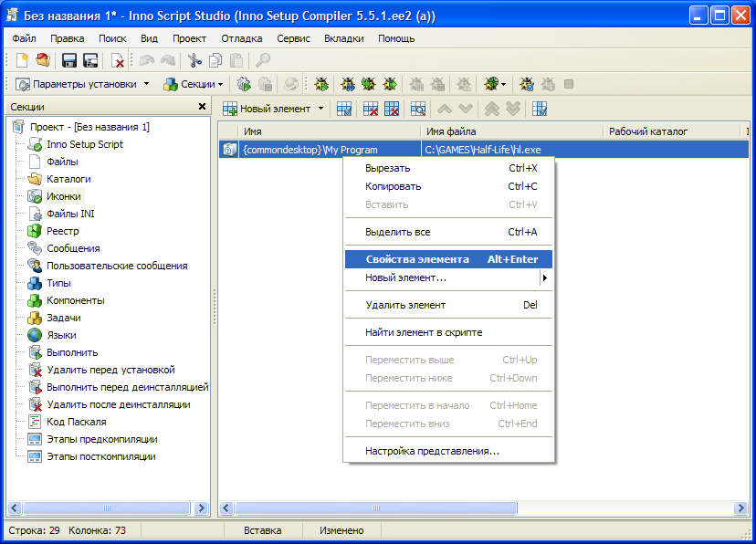
Task: Click the Cut (scissors) toolbar icon
Action: [194, 60]
